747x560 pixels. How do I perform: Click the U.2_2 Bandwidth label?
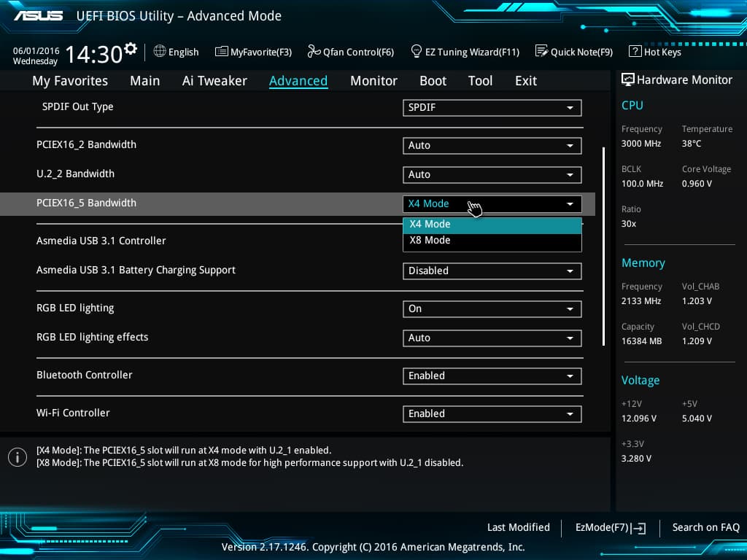click(75, 174)
